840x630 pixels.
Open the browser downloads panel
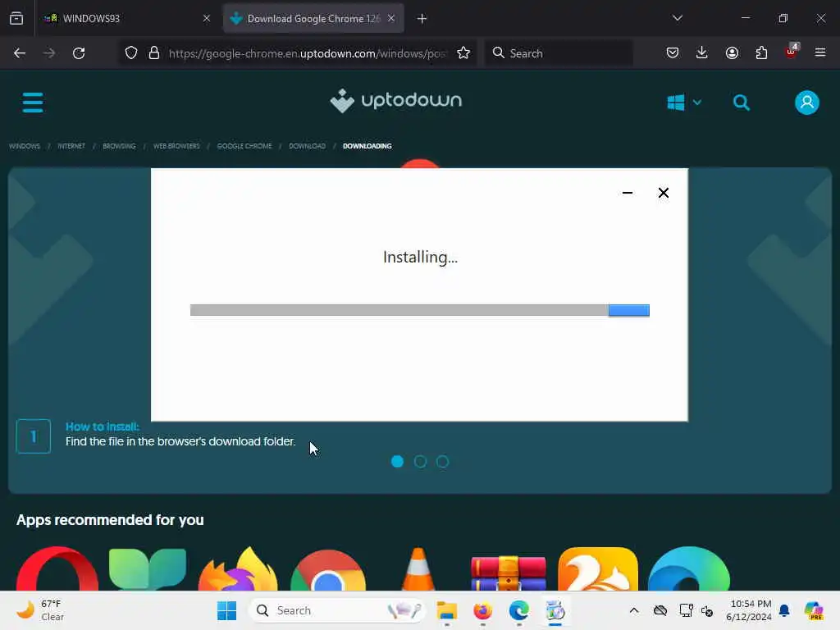click(702, 53)
